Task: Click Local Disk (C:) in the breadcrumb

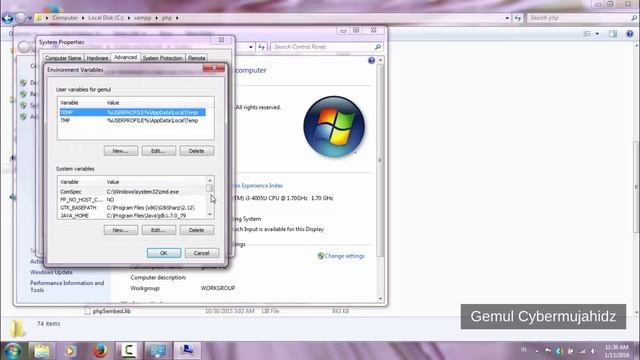Action: [x=106, y=18]
